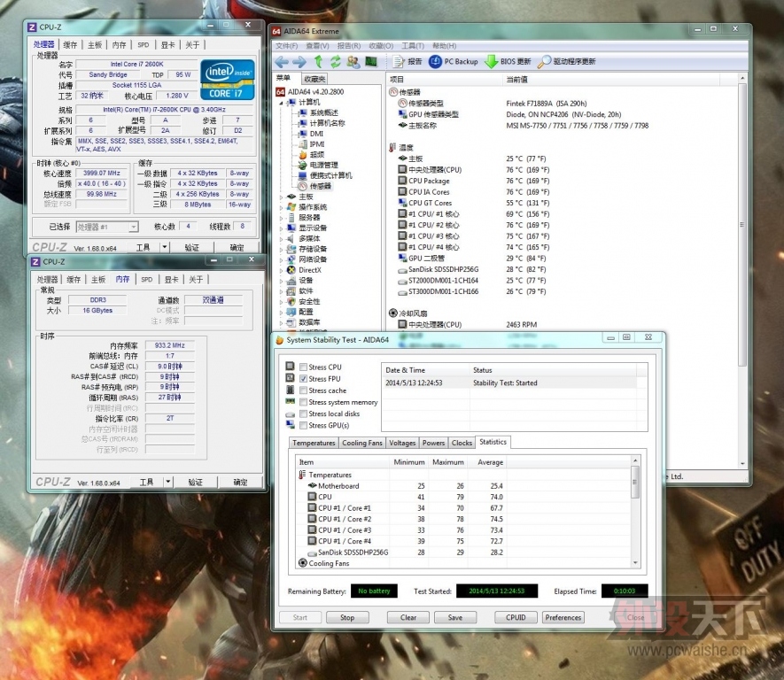
Task: Collapse the 计算机 tree node
Action: click(281, 103)
